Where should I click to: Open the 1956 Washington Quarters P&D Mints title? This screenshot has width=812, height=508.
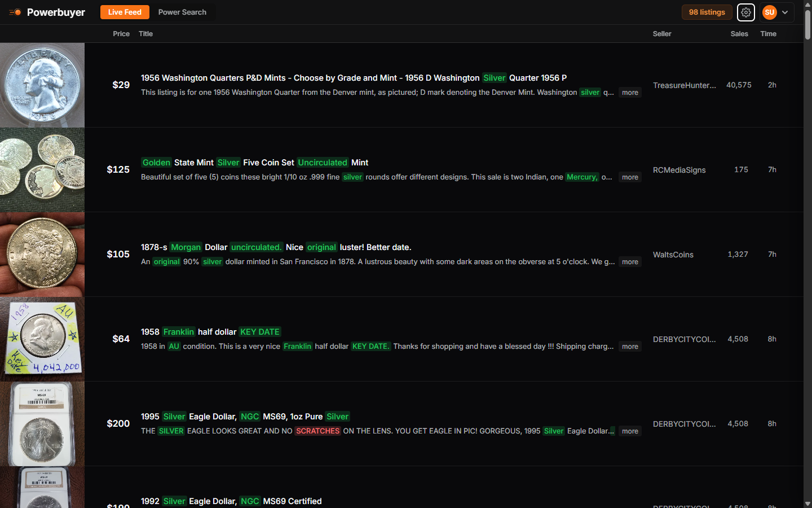(x=354, y=78)
